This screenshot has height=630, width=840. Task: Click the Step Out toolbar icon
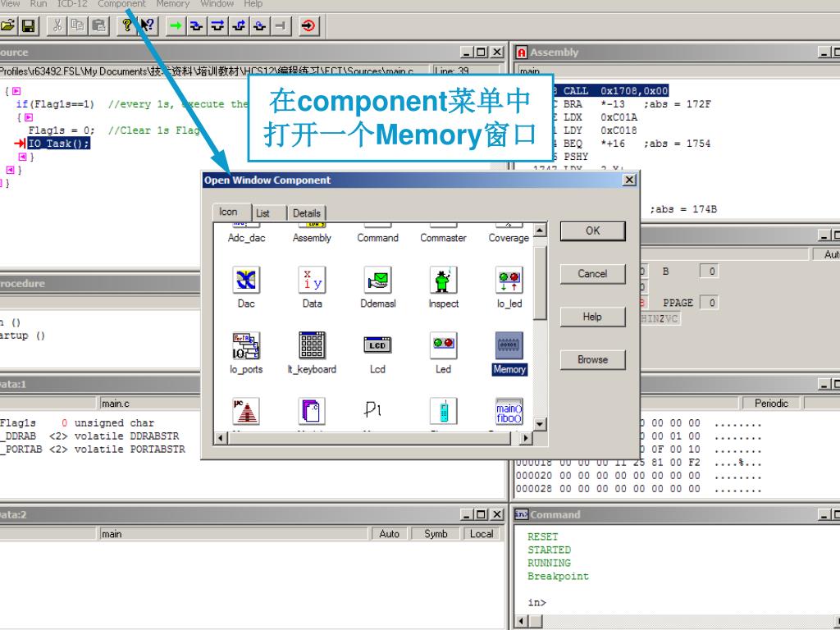pos(239,25)
